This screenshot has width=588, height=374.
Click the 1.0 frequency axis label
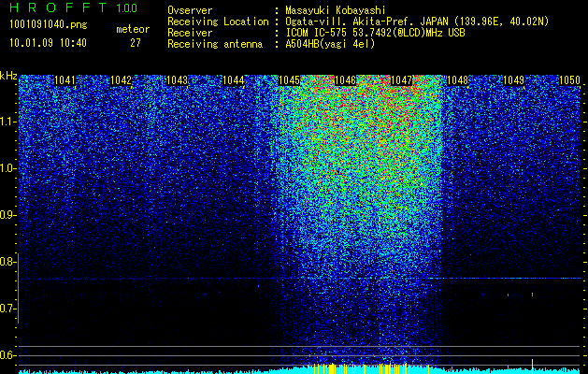click(x=7, y=168)
